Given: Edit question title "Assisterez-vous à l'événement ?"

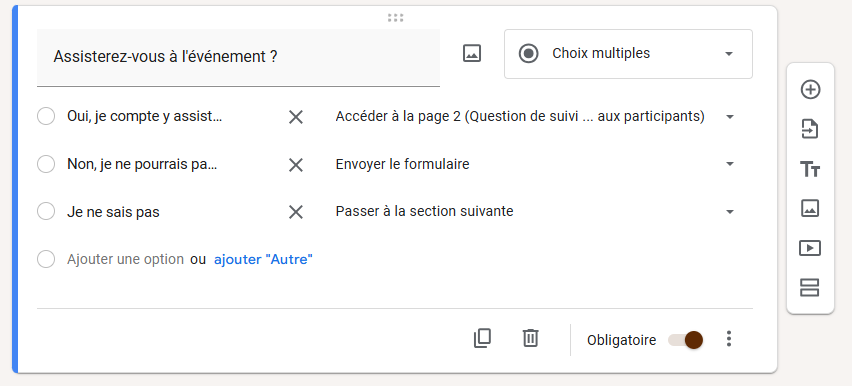Looking at the screenshot, I should click(238, 57).
